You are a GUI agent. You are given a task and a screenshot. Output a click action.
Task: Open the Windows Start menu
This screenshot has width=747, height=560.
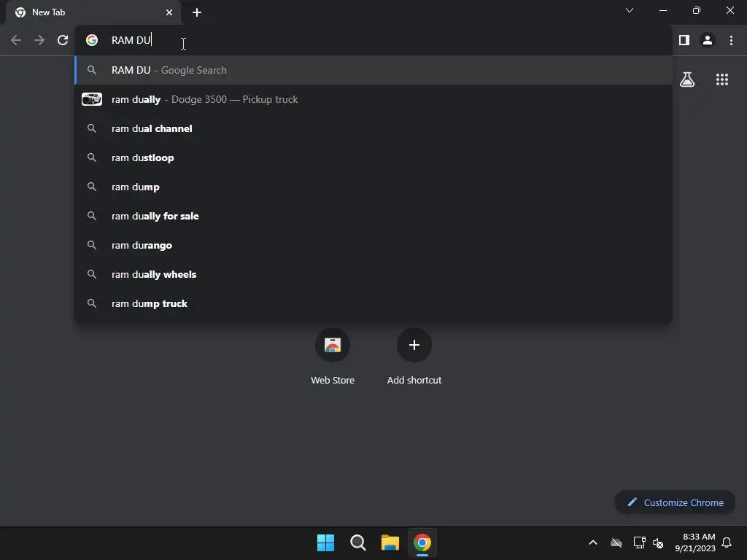(x=325, y=542)
